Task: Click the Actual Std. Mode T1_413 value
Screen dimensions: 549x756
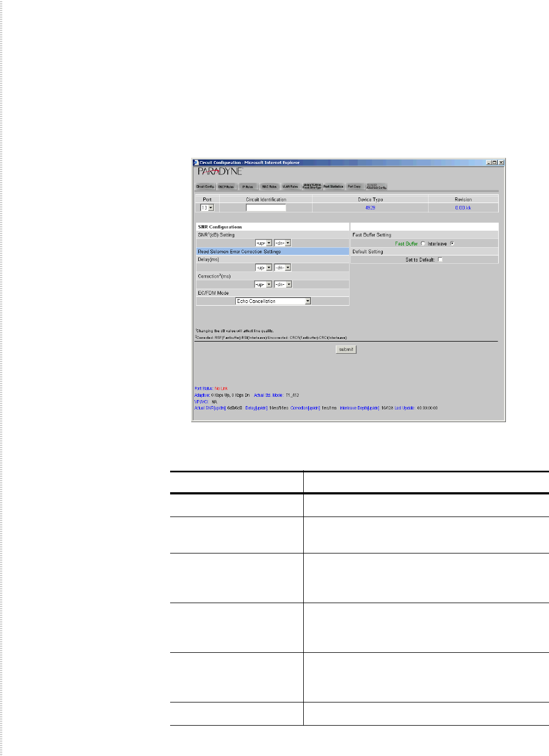Action: point(292,395)
